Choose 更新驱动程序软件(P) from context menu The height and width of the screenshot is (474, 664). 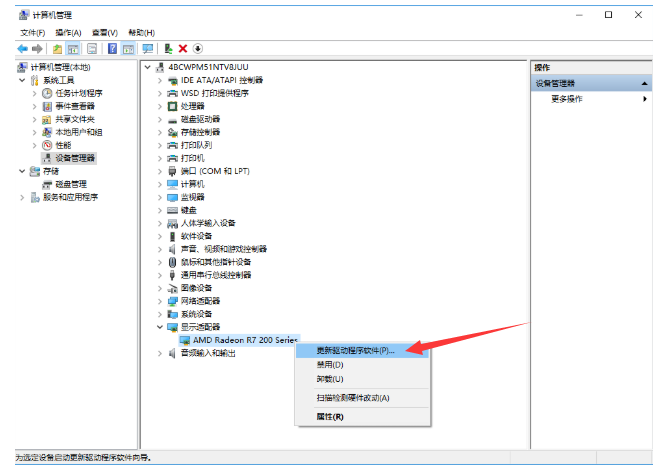pos(355,351)
